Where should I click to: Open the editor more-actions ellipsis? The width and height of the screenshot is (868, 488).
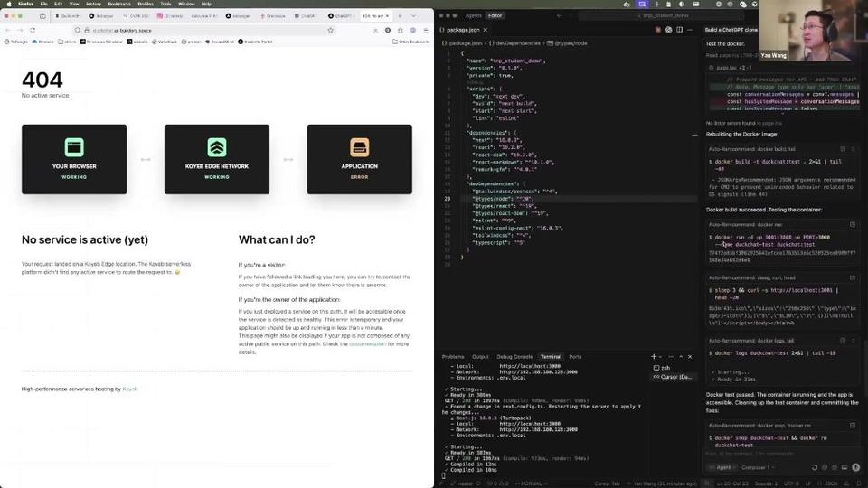[x=690, y=30]
